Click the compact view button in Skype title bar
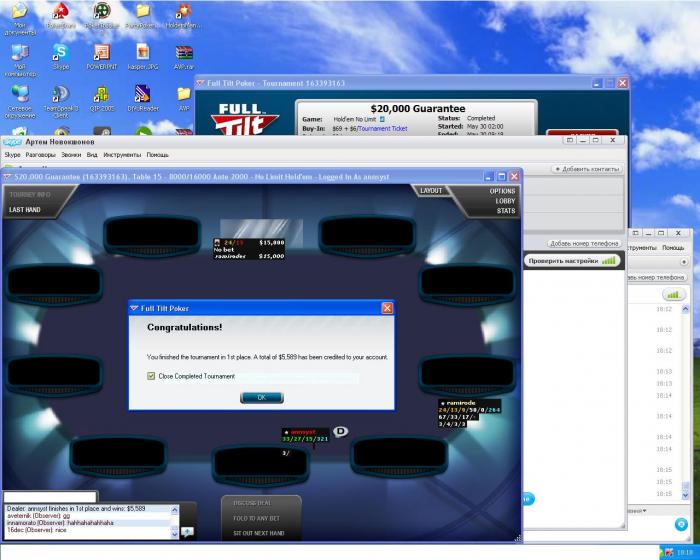 pyautogui.click(x=570, y=140)
